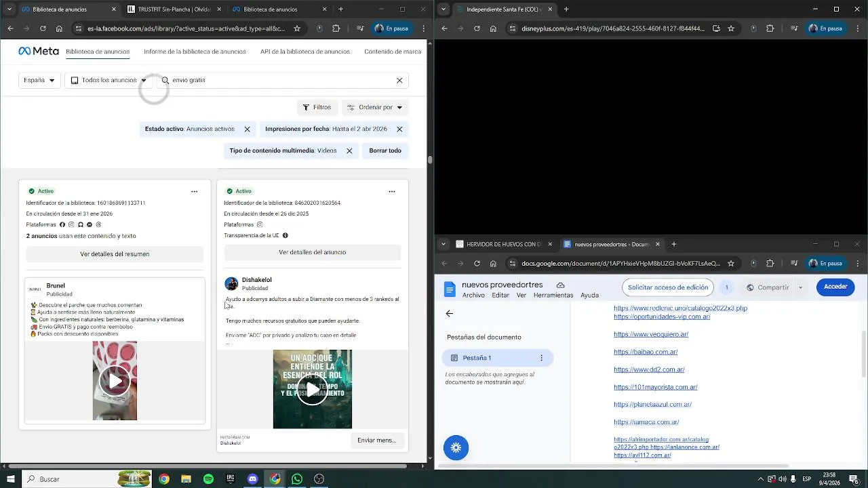Open the Editar menu in Google Docs
The height and width of the screenshot is (488, 868).
pos(500,296)
